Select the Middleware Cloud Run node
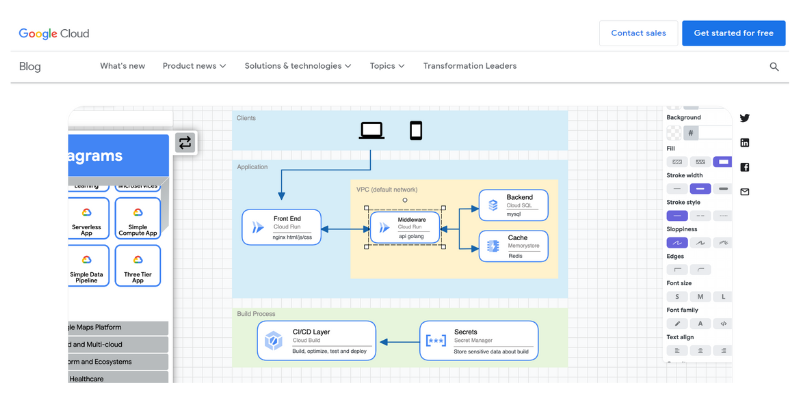The height and width of the screenshot is (400, 800). [x=405, y=227]
